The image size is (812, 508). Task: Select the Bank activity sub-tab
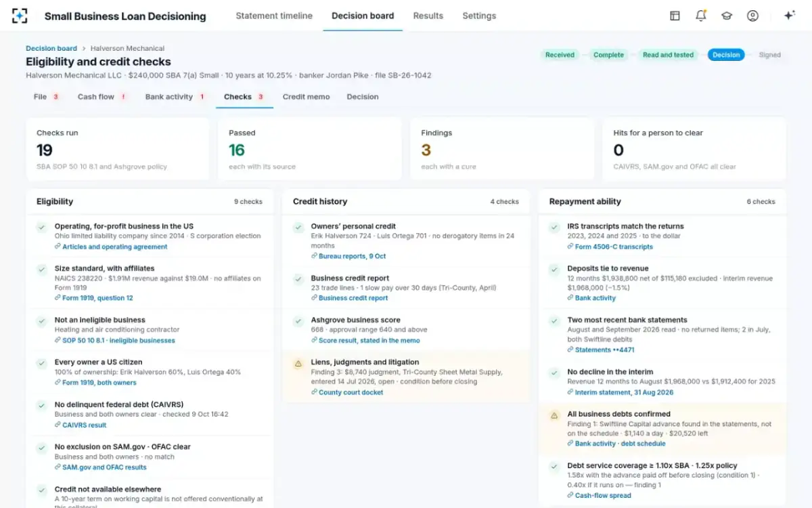[176, 97]
